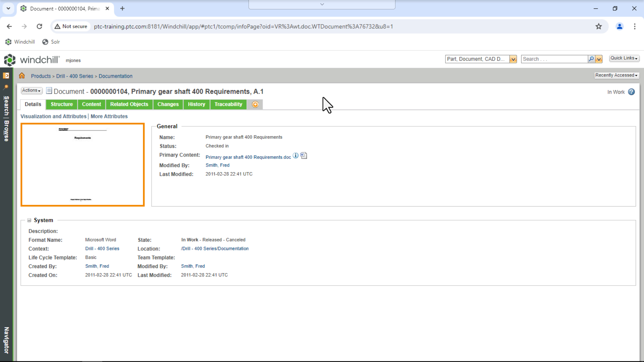
Task: Open the Windchill bookmark
Action: coord(20,42)
